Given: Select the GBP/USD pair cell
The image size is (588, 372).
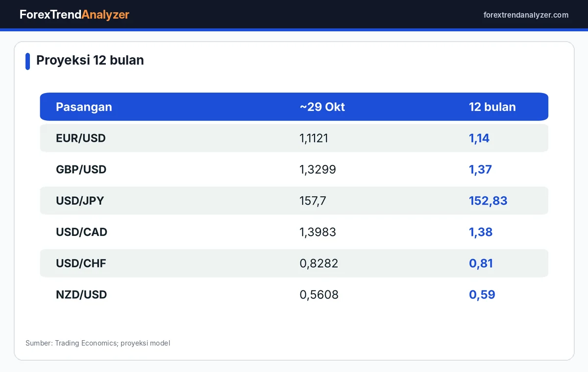Looking at the screenshot, I should click(x=81, y=169).
